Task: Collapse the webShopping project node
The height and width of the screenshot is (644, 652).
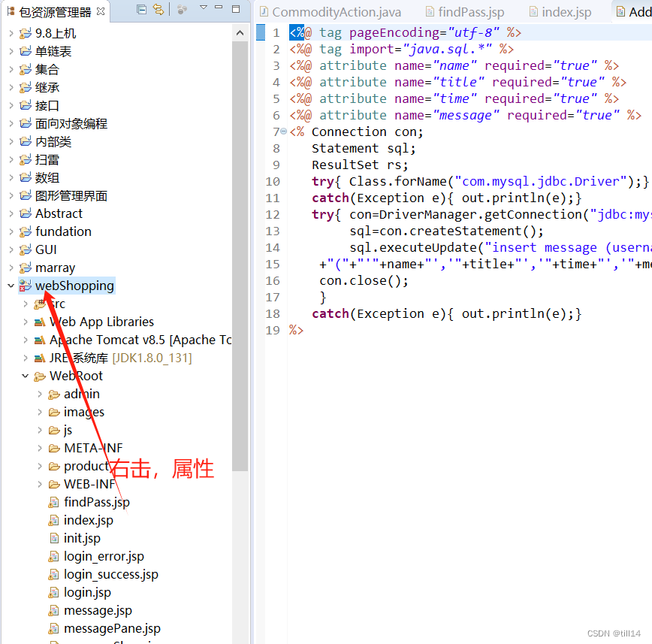Action: coord(9,286)
